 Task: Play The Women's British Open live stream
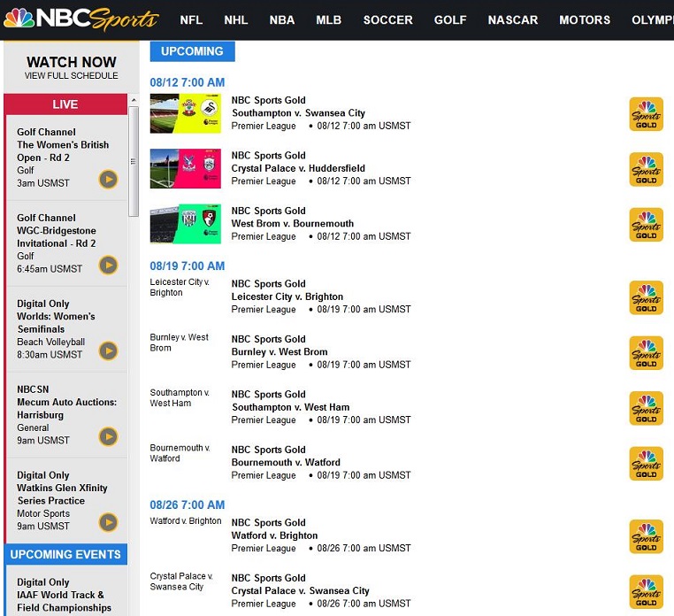click(108, 180)
